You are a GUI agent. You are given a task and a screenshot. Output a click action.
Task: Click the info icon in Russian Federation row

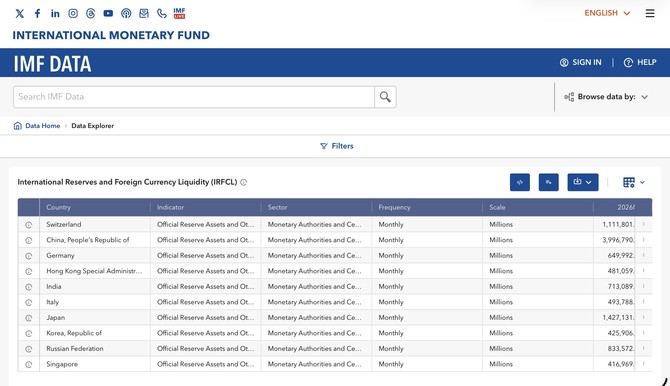(29, 349)
